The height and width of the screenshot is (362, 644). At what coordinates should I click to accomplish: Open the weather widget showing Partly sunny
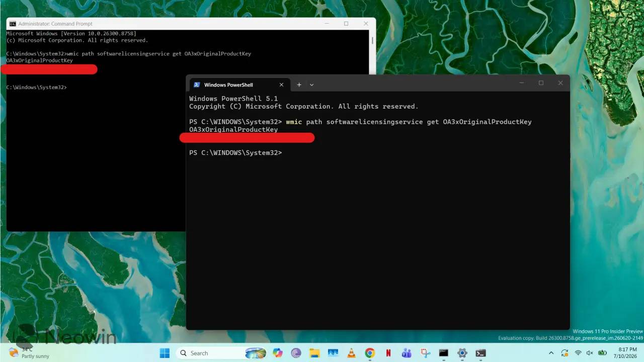(x=29, y=353)
